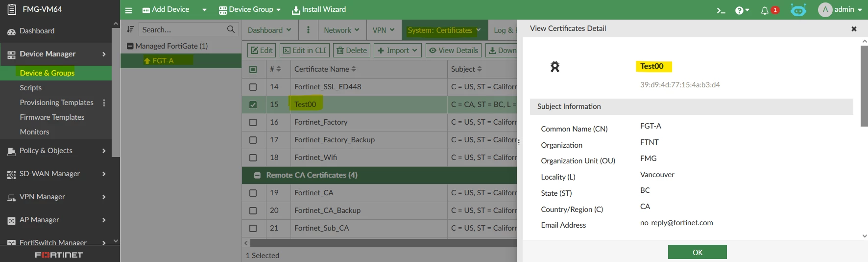Sort by the # column arrows
This screenshot has height=262, width=868.
click(279, 69)
